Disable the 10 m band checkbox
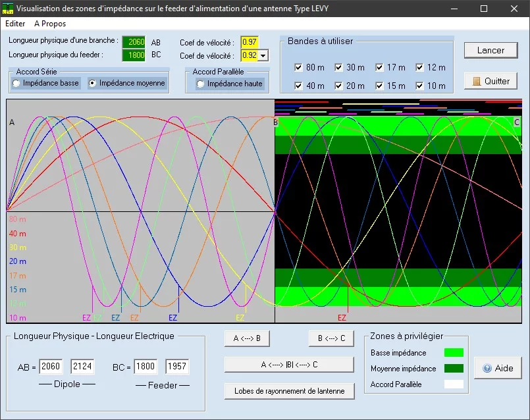 point(419,86)
